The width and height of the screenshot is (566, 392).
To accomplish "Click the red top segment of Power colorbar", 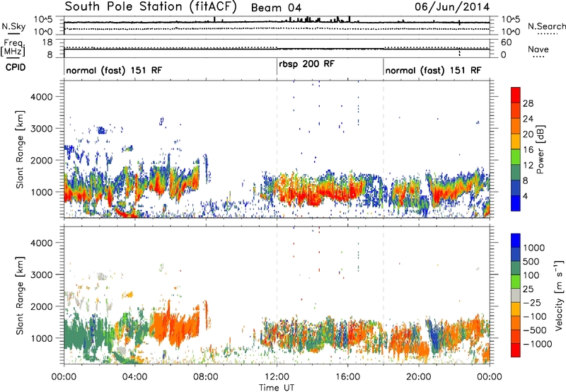I will (516, 96).
